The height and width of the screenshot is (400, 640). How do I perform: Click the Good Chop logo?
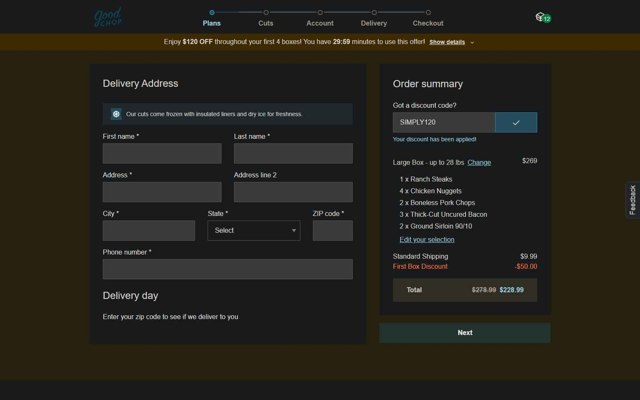coord(108,17)
